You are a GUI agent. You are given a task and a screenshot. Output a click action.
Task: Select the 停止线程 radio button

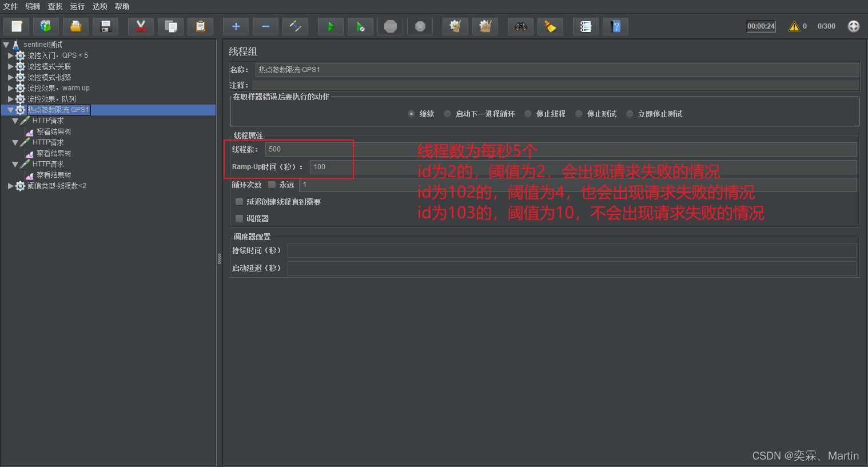pyautogui.click(x=528, y=114)
